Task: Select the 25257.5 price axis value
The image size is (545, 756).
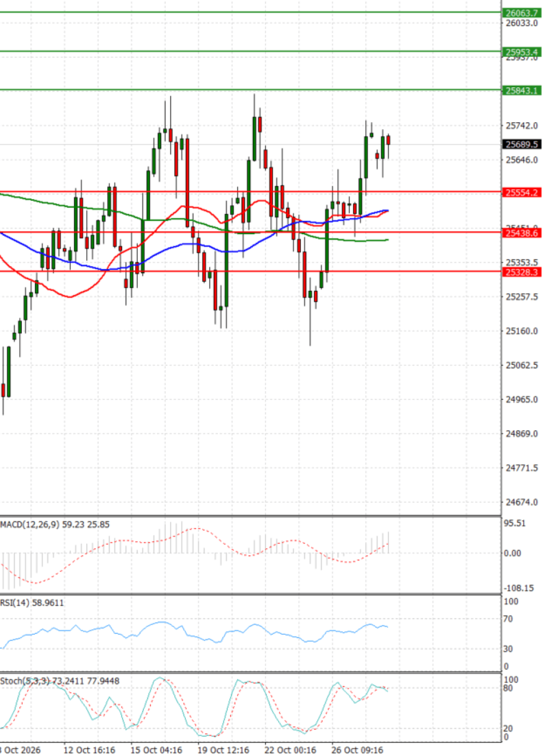Action: tap(522, 297)
